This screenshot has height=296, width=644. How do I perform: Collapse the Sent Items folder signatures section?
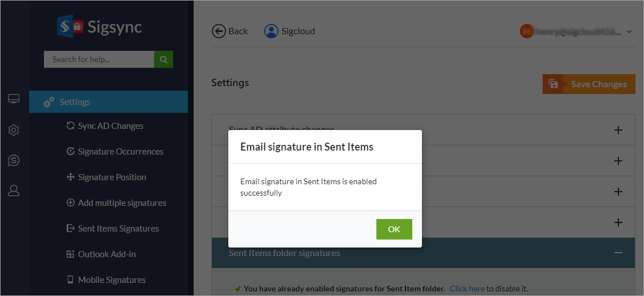[x=618, y=253]
